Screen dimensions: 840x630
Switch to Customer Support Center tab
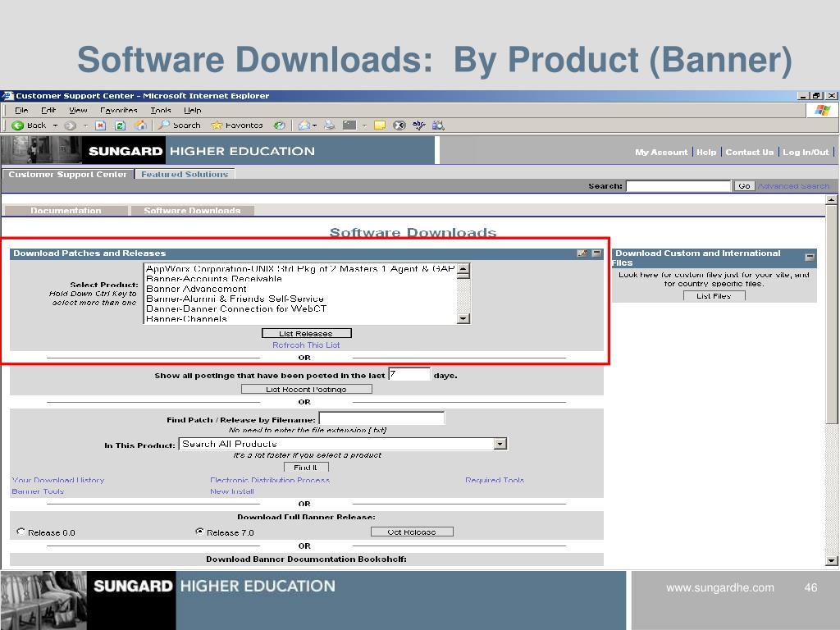(67, 174)
